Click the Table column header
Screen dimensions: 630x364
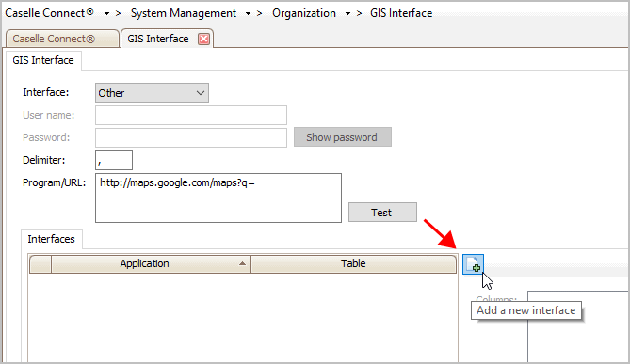(353, 264)
